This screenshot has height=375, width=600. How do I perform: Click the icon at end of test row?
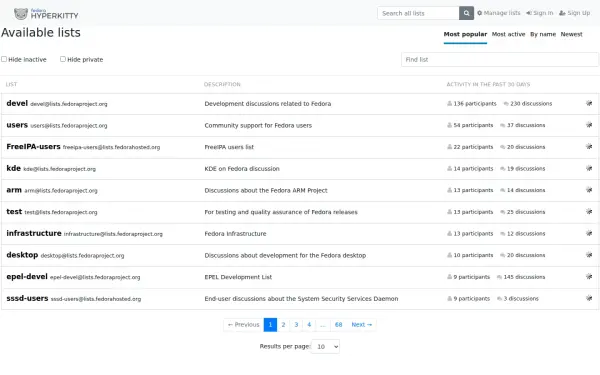coord(589,212)
